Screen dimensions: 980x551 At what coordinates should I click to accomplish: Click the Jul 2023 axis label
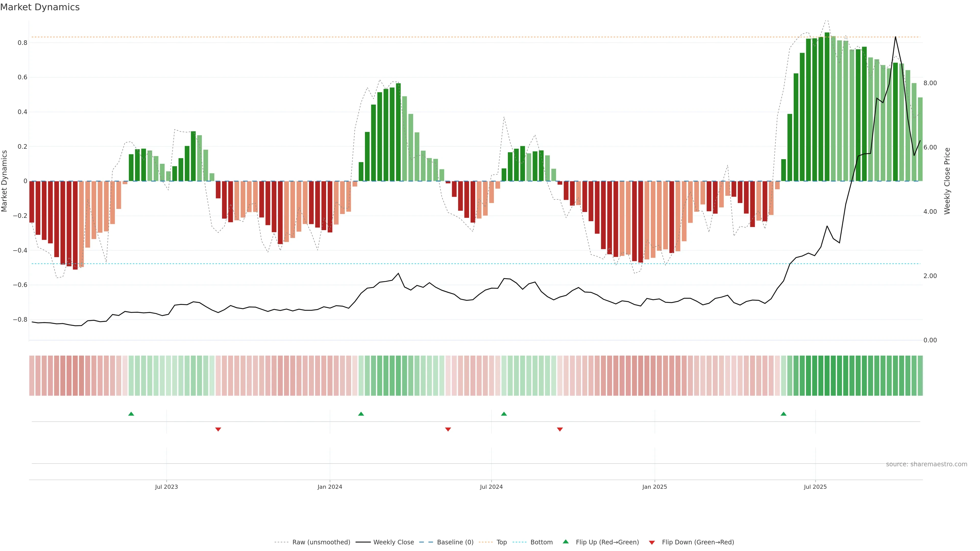[x=166, y=487]
